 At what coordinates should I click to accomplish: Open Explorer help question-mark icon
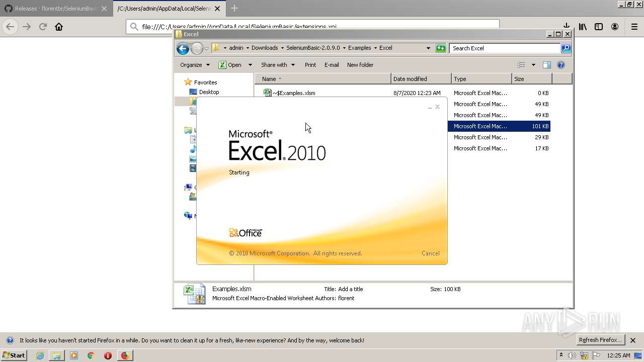click(561, 65)
